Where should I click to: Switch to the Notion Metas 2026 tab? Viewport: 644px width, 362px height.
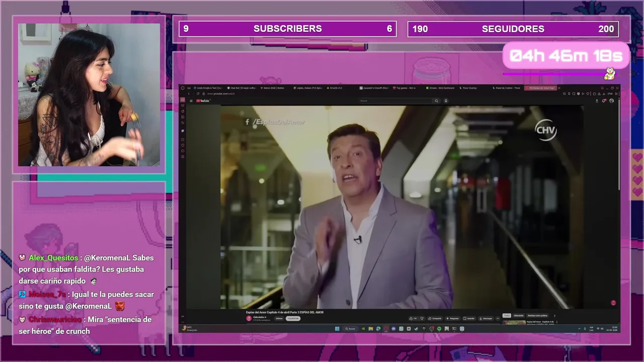272,88
